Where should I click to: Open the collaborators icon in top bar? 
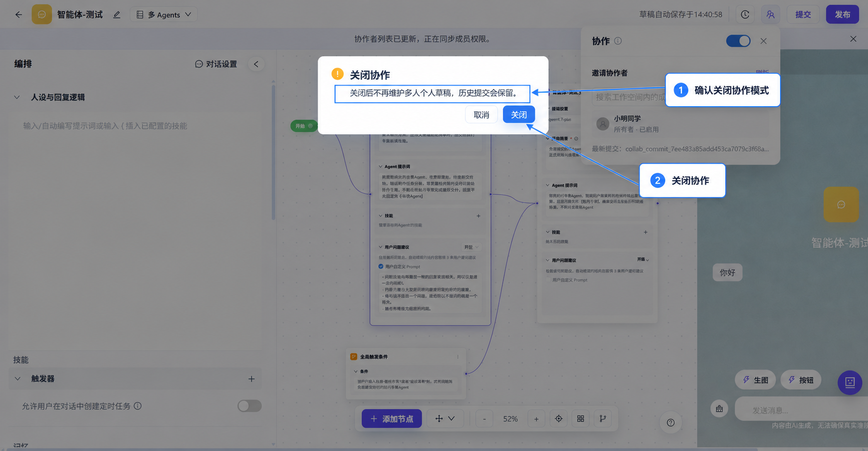coord(771,14)
